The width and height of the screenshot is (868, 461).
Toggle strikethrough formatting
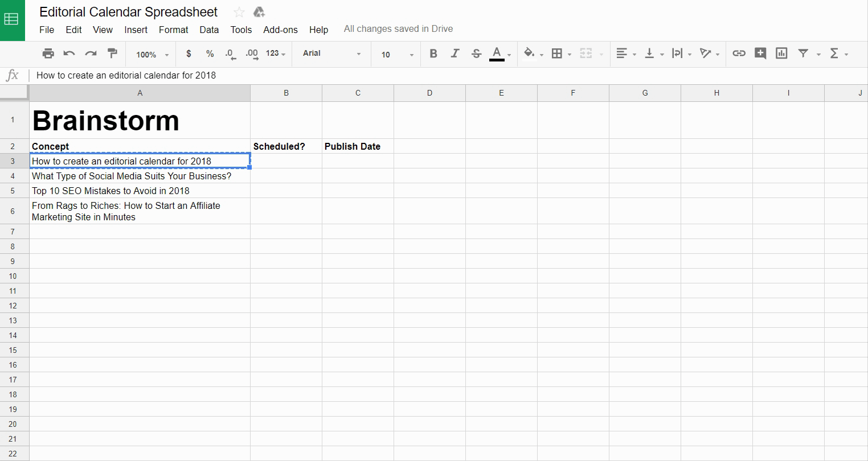pos(476,53)
